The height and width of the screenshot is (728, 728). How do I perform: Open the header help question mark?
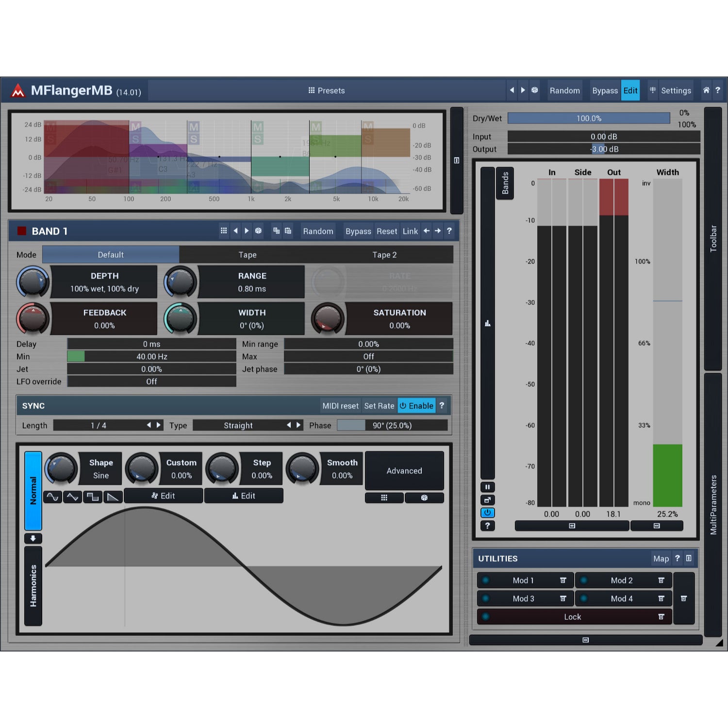pos(717,90)
